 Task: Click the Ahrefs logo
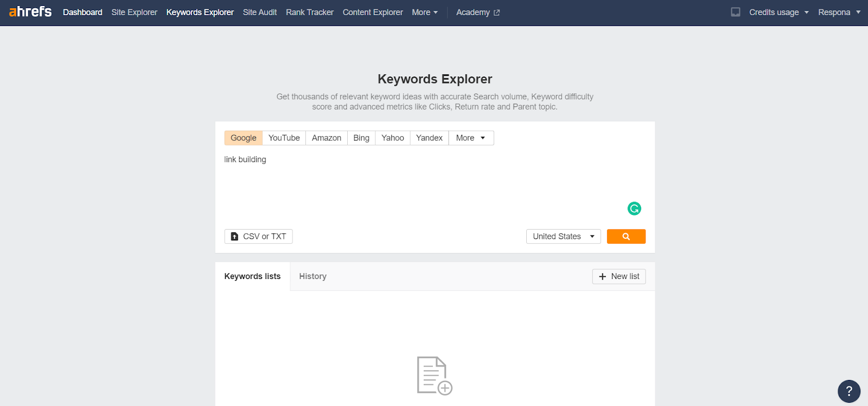pyautogui.click(x=30, y=12)
